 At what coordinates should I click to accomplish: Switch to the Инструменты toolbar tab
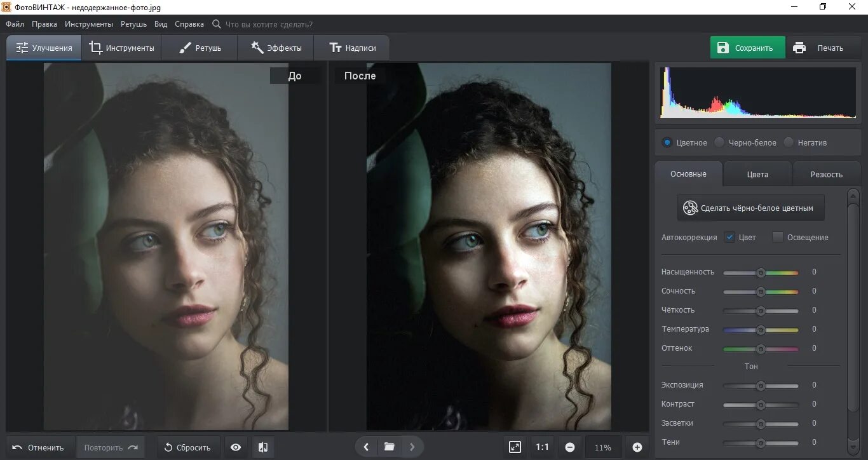[x=121, y=48]
